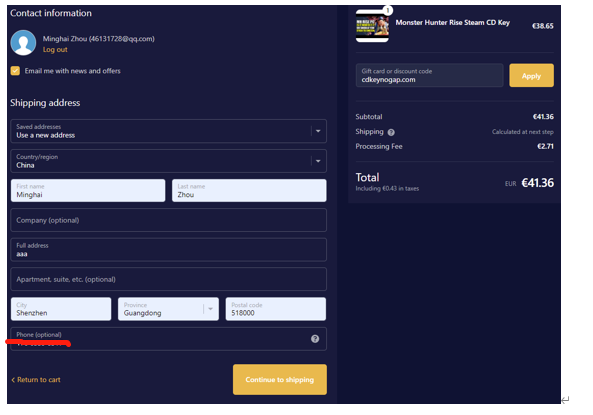Click the Phone (optional) field
Image resolution: width=593 pixels, height=415 pixels.
click(x=169, y=339)
